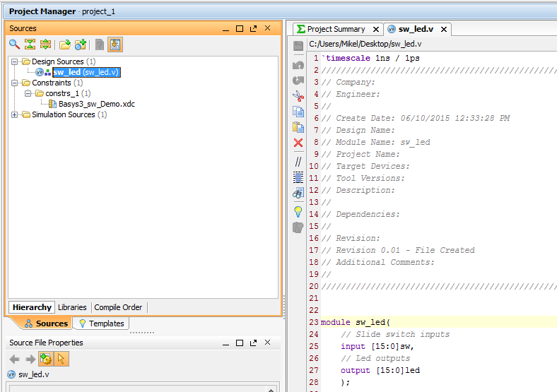Viewport: 557px width, 392px height.
Task: Float the Source File Properties panel
Action: click(x=253, y=343)
